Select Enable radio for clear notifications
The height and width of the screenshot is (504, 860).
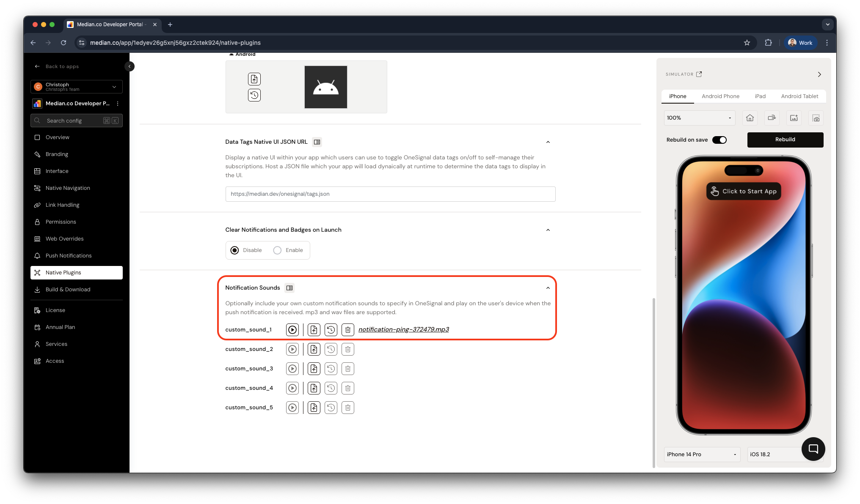click(277, 250)
